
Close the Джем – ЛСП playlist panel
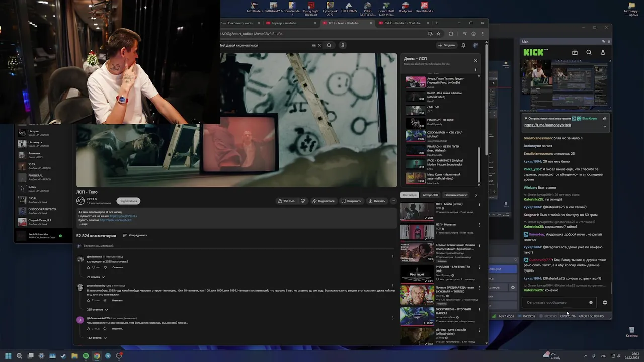[x=475, y=61]
